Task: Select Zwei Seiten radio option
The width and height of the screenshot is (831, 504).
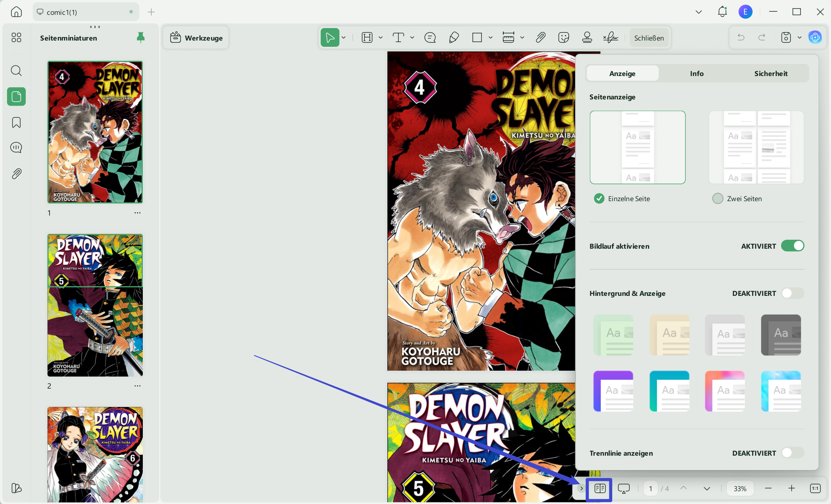Action: [x=718, y=198]
